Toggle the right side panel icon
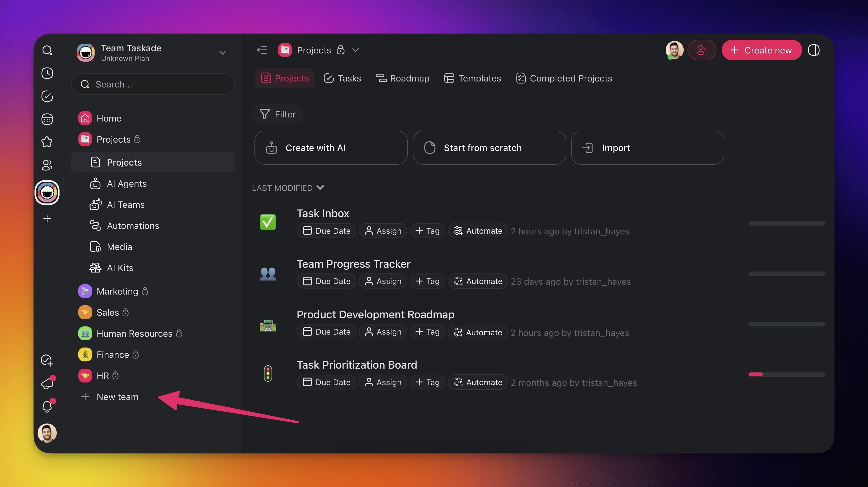868x487 pixels. [813, 50]
